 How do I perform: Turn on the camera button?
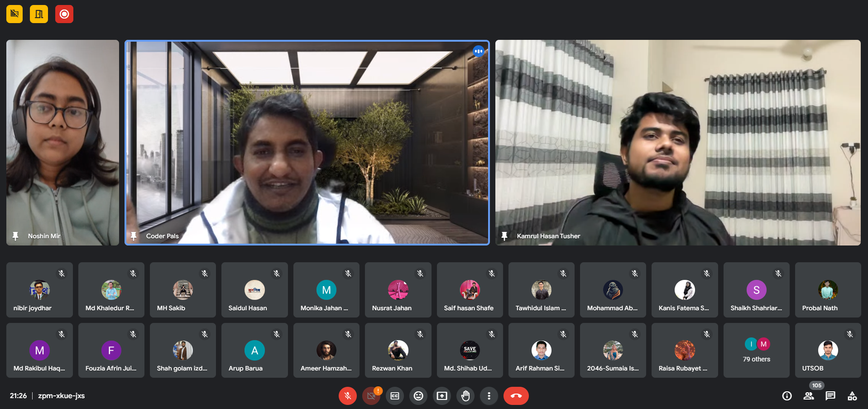coord(371,396)
